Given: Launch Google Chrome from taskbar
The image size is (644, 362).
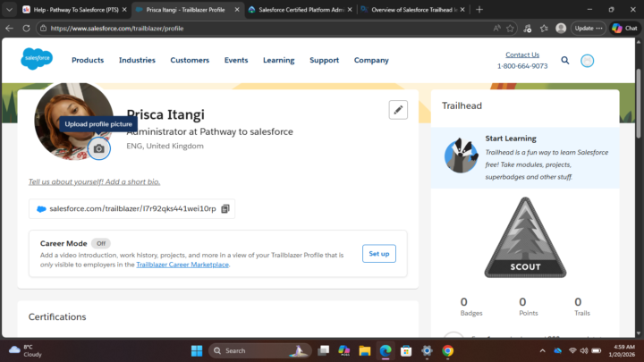Looking at the screenshot, I should click(x=448, y=351).
